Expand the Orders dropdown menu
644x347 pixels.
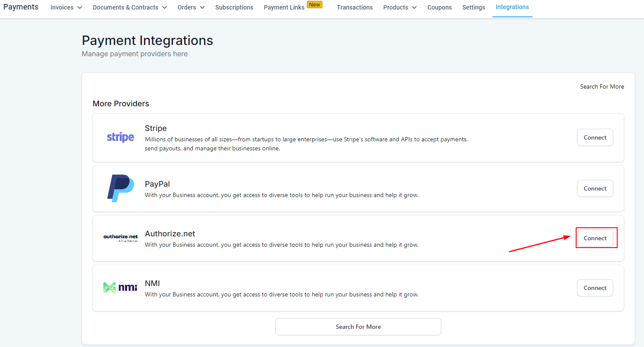(x=191, y=7)
